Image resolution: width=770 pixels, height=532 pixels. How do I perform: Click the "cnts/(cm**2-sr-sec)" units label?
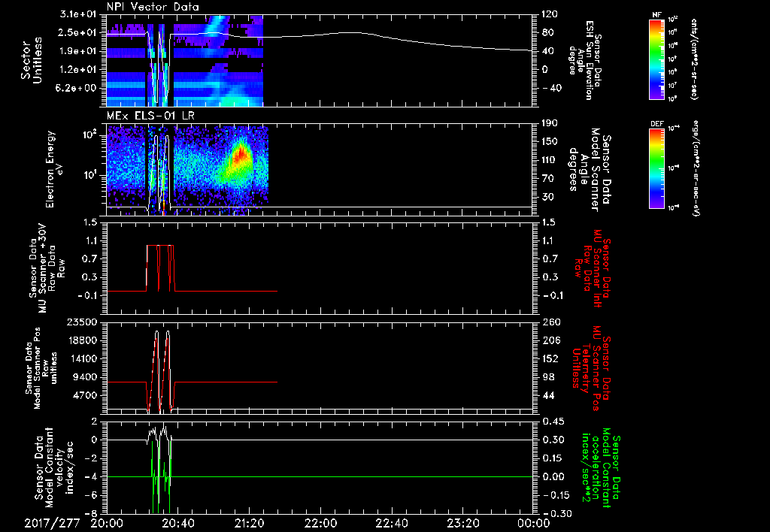pos(694,59)
